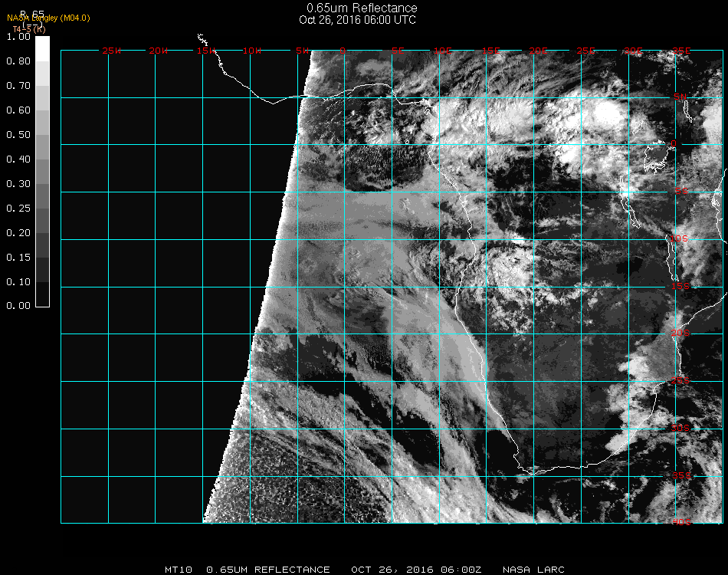Click the 30S latitude label
The width and height of the screenshot is (728, 575).
coord(680,428)
